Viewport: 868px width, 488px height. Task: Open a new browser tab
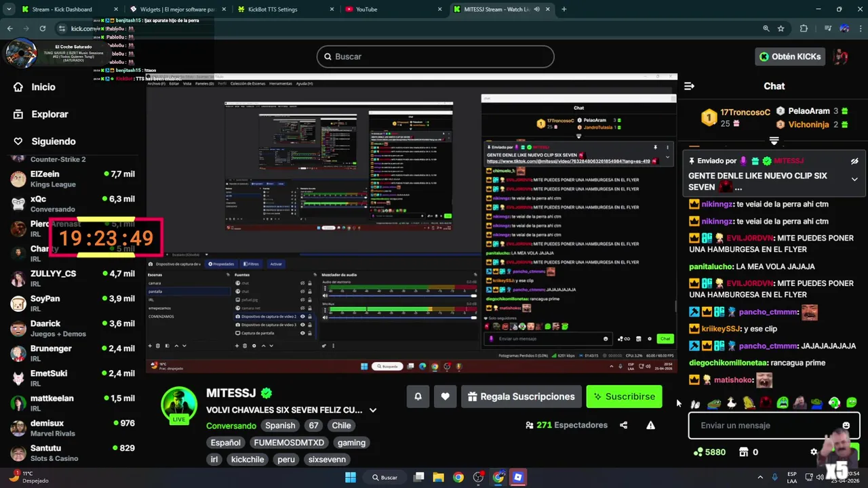(564, 9)
